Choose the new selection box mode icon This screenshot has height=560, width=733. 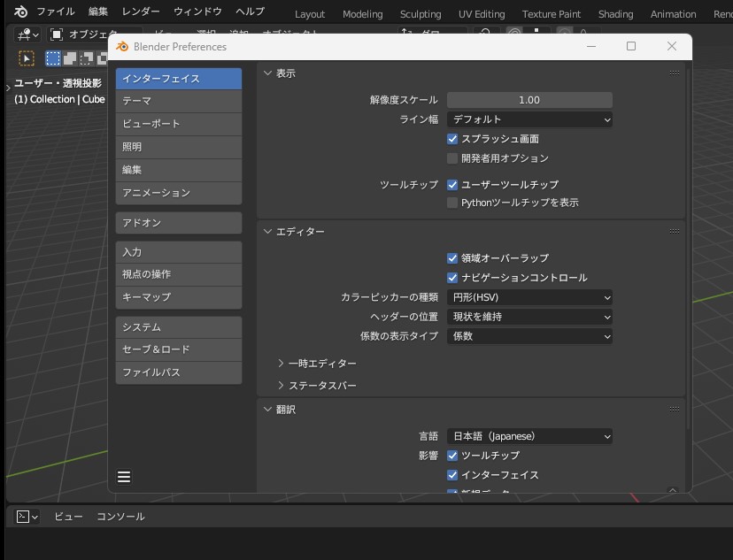(54, 58)
